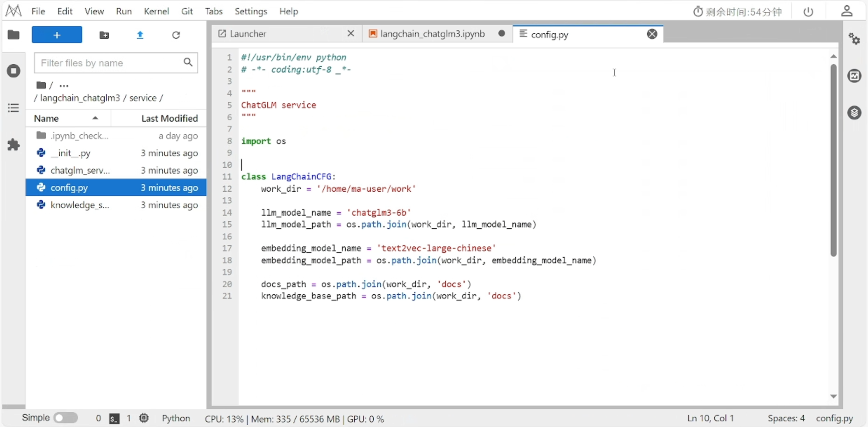Create a new folder

pos(104,35)
